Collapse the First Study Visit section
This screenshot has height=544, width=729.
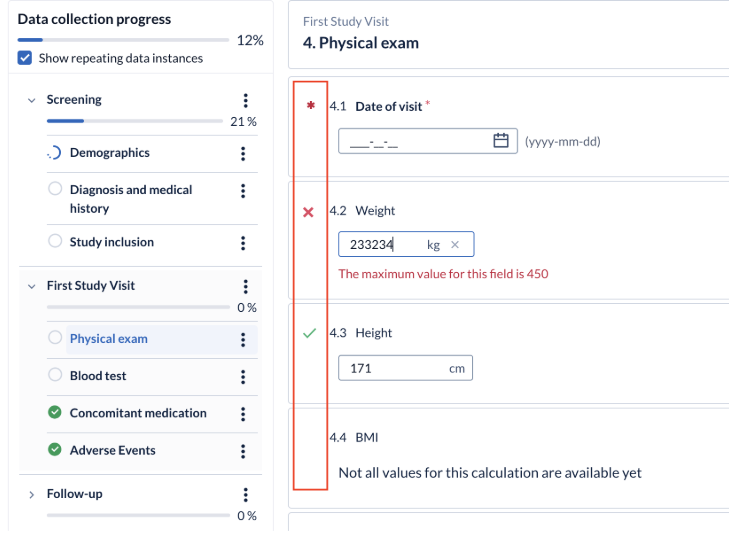[x=32, y=286]
